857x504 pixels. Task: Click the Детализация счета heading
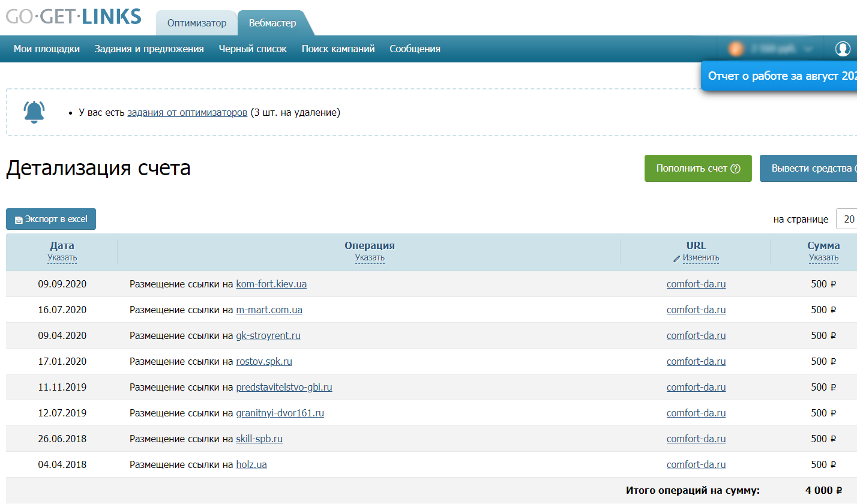point(98,168)
